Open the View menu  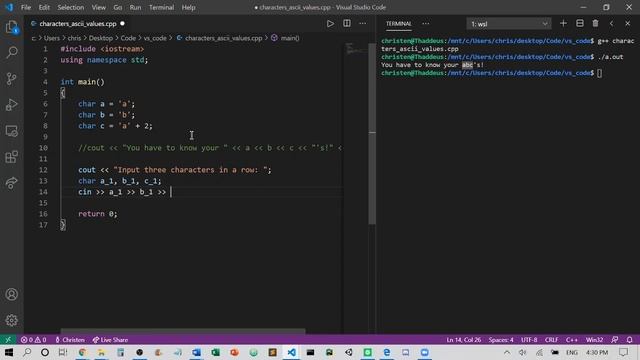tap(98, 7)
